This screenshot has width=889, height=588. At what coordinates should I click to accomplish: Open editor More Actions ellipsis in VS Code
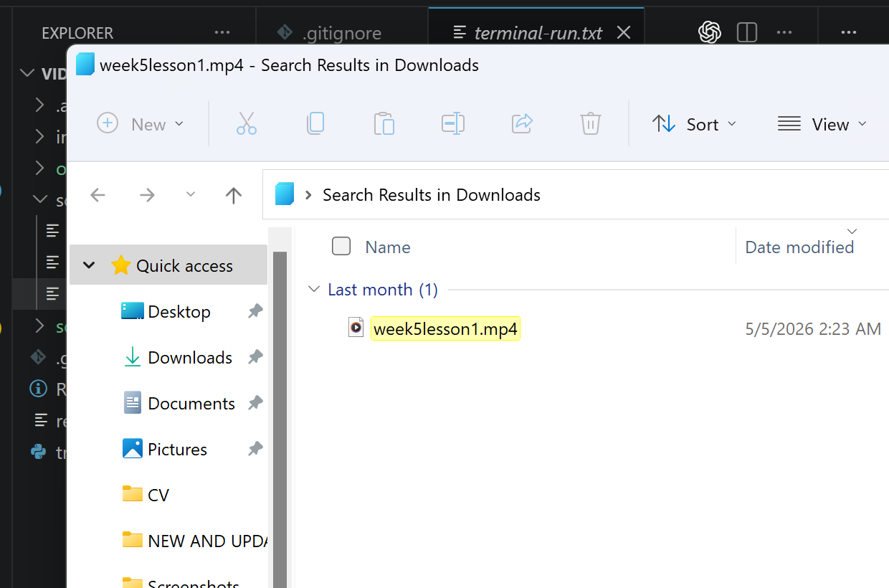784,32
